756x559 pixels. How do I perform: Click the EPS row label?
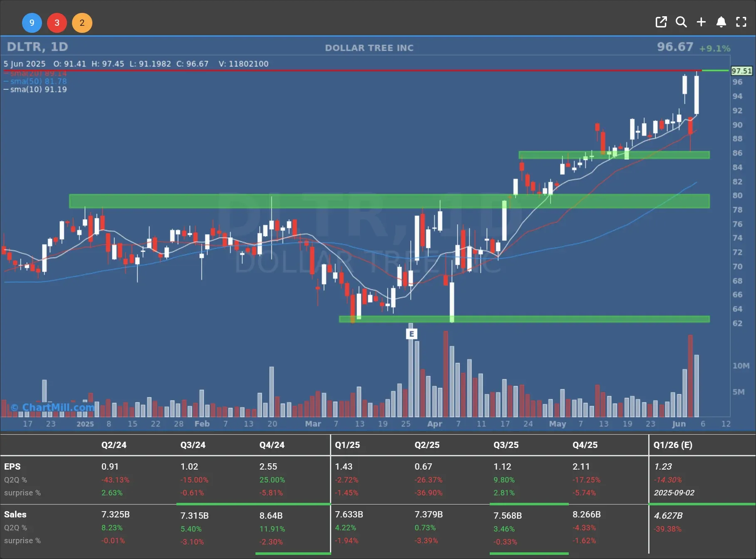tap(12, 467)
